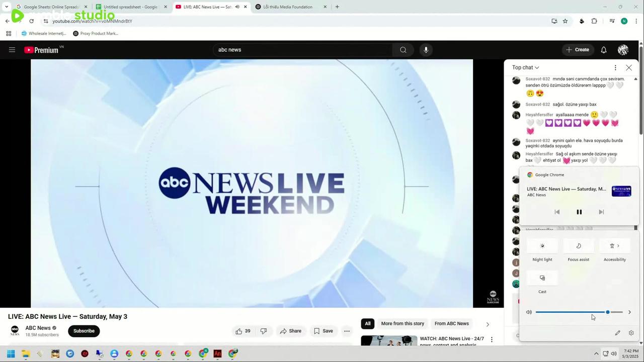Open Top chat more options menu

[615, 67]
